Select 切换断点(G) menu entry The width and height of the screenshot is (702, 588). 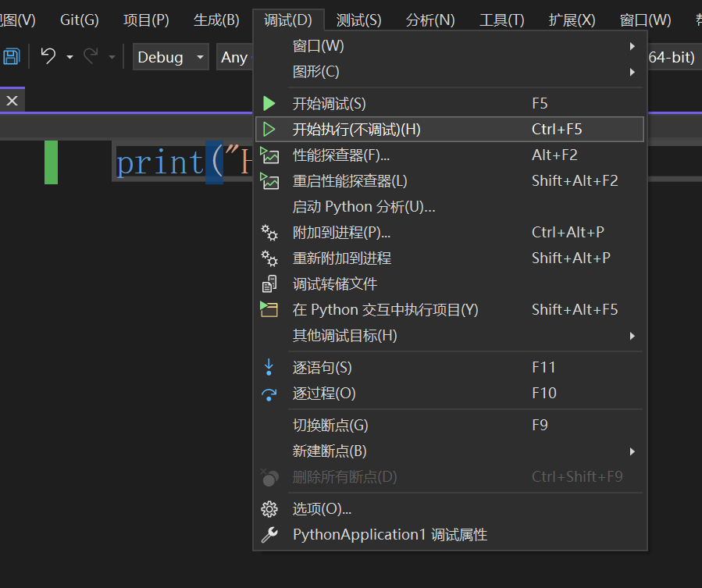tap(450, 425)
